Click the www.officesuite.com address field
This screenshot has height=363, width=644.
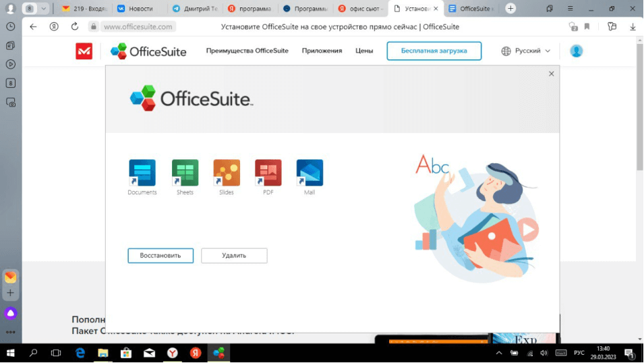click(x=138, y=26)
